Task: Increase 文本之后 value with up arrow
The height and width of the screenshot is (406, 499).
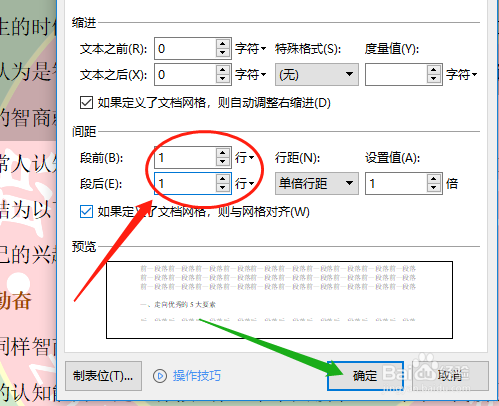Action: 223,70
